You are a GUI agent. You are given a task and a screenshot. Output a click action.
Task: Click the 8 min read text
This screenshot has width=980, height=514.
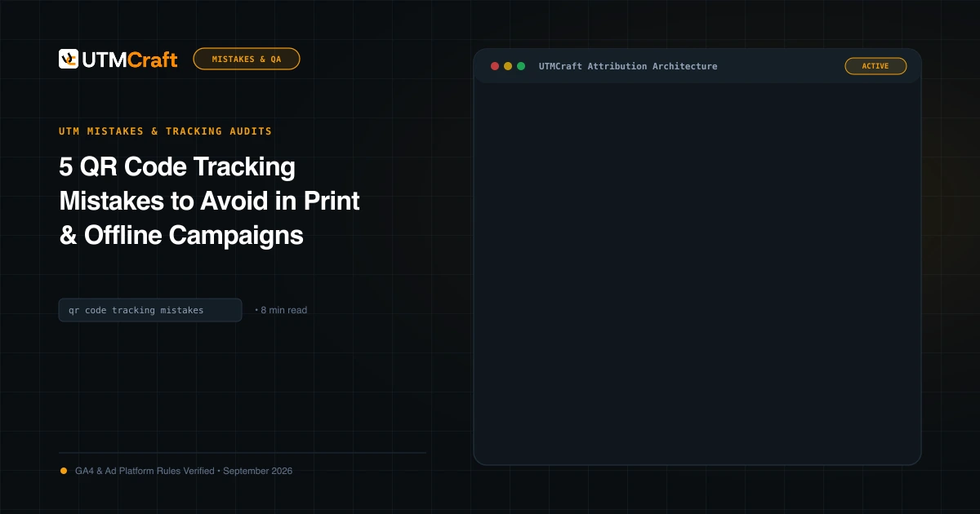(283, 310)
